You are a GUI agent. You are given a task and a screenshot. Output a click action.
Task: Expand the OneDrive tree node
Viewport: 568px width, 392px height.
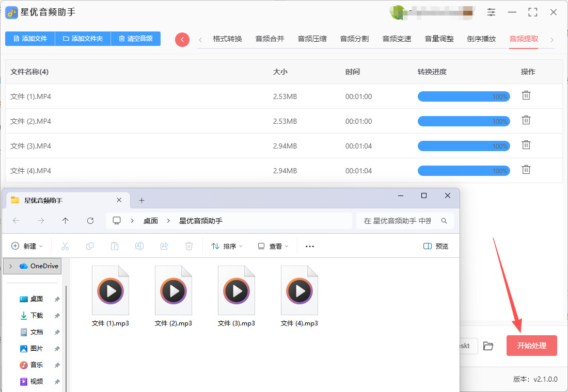(10, 266)
